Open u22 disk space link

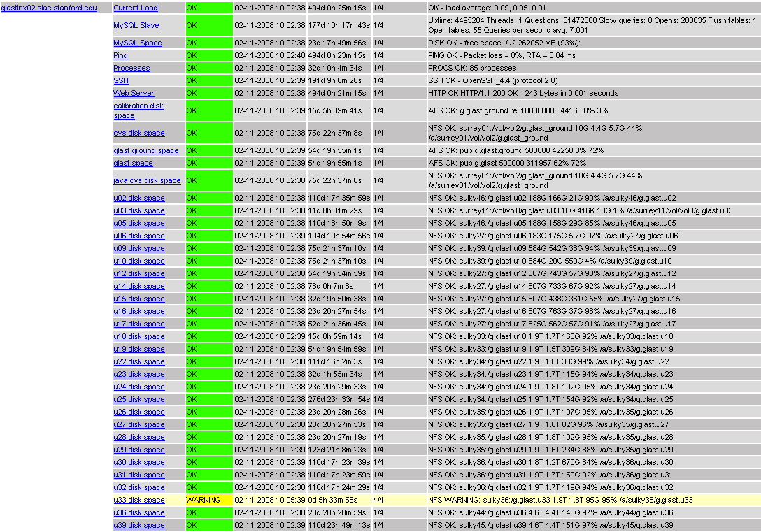tap(139, 362)
